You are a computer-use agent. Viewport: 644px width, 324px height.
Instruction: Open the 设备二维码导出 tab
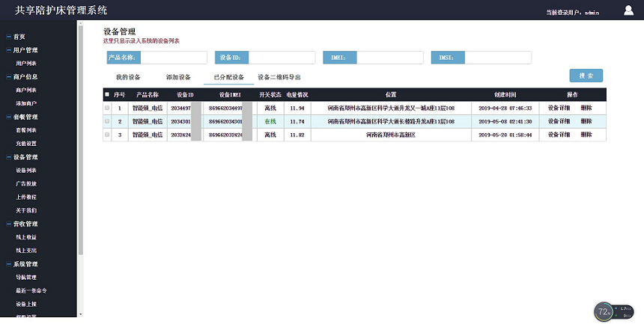[x=279, y=77]
